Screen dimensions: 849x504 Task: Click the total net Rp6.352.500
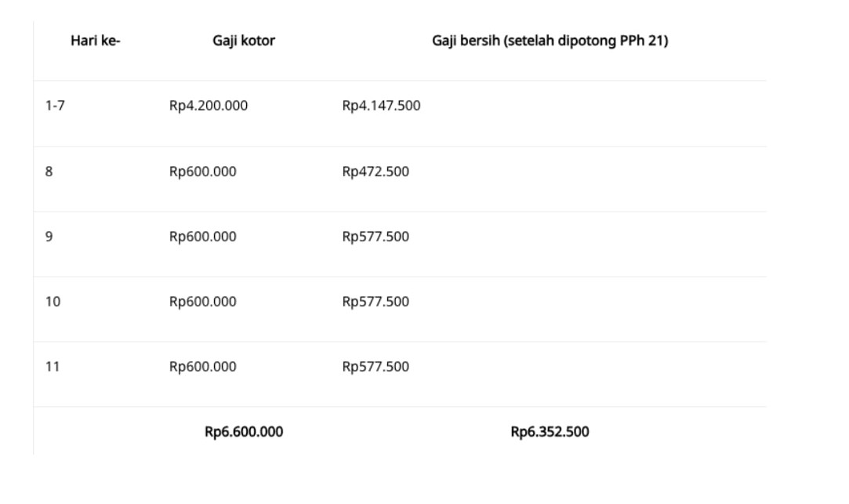(550, 432)
